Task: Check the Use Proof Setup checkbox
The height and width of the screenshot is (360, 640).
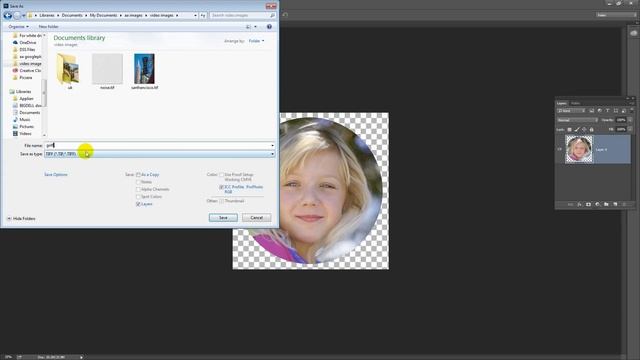Action: (222, 175)
